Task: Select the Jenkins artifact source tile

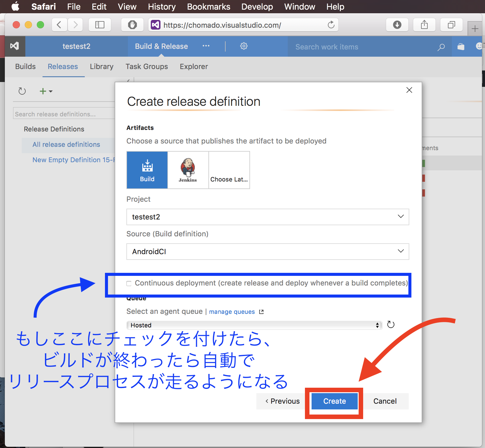Action: [x=188, y=170]
